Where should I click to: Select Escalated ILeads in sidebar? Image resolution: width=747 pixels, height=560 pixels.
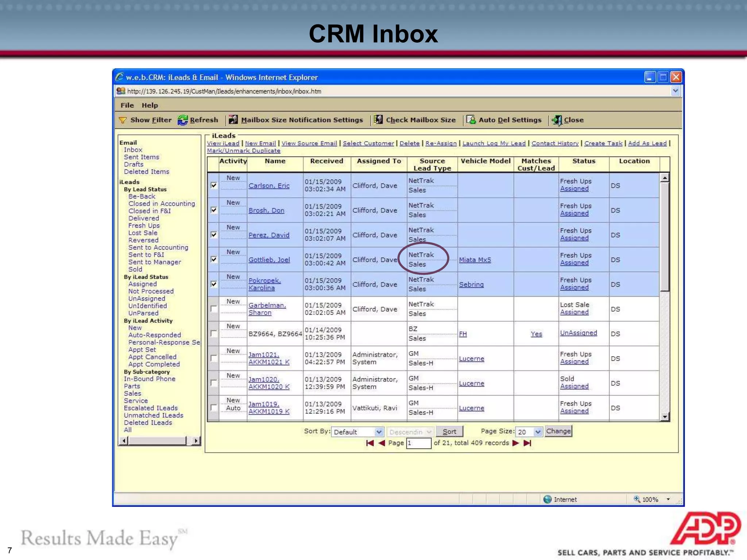(x=151, y=408)
